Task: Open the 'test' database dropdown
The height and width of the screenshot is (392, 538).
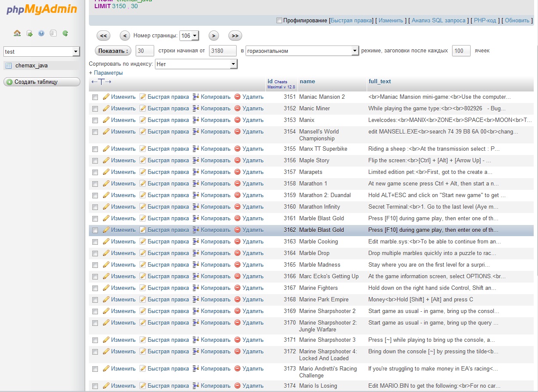Action: point(41,52)
